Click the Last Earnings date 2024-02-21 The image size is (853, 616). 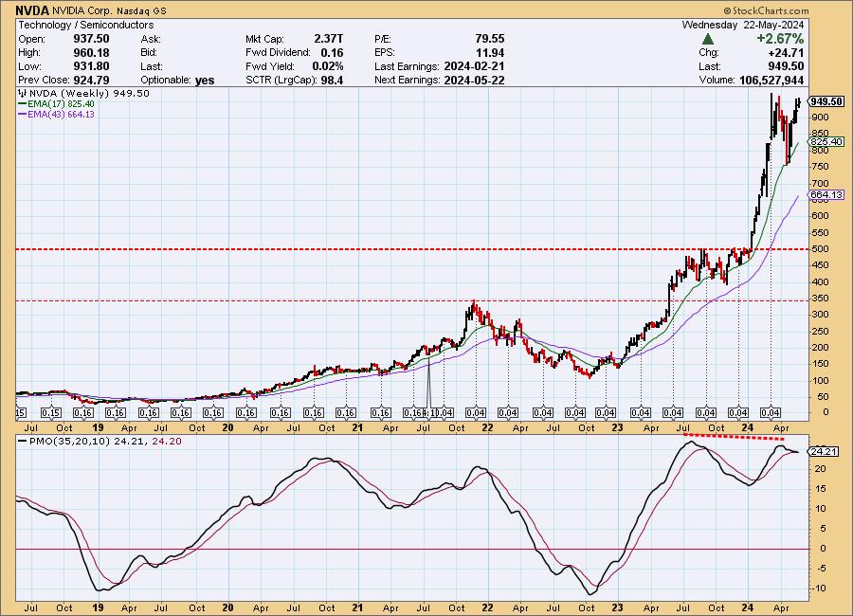click(x=475, y=66)
